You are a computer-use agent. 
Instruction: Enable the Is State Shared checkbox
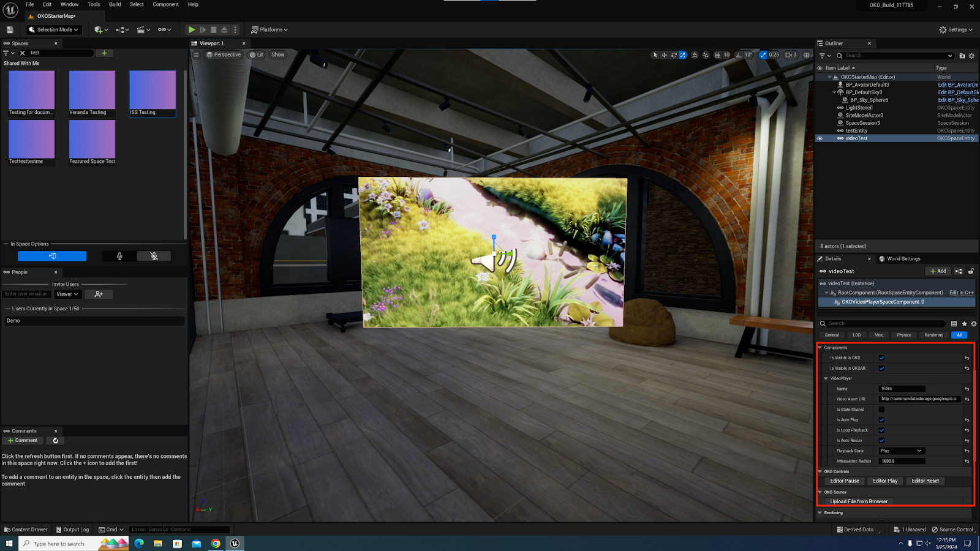(x=881, y=410)
